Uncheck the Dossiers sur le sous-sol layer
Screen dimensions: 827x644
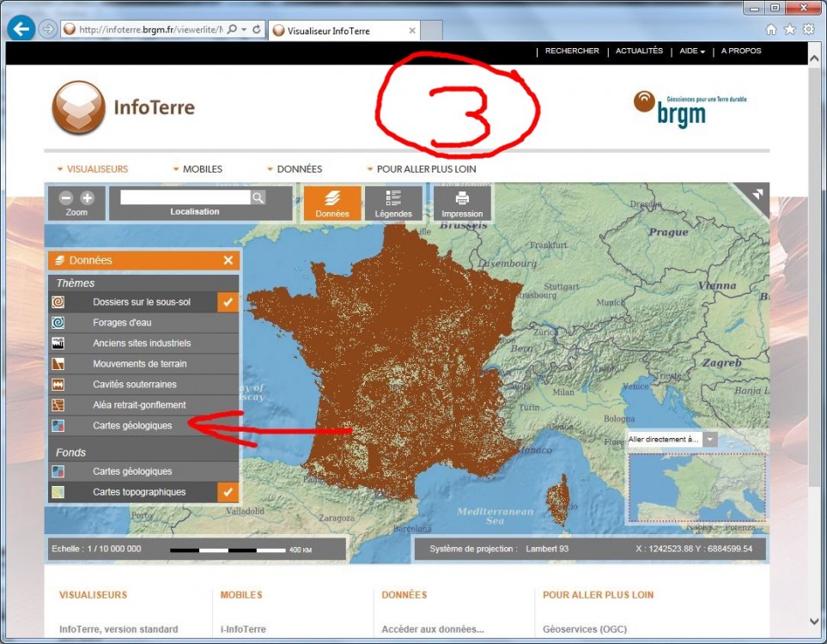(228, 302)
